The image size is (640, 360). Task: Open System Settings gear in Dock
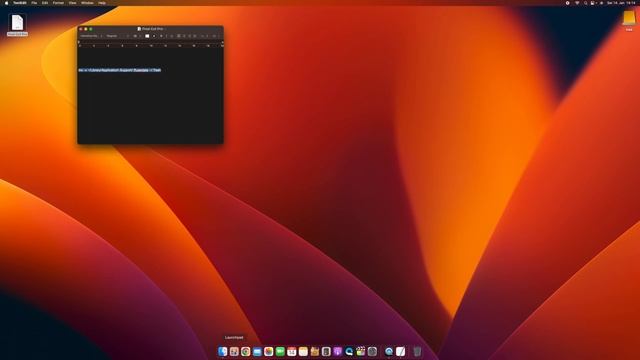click(372, 351)
